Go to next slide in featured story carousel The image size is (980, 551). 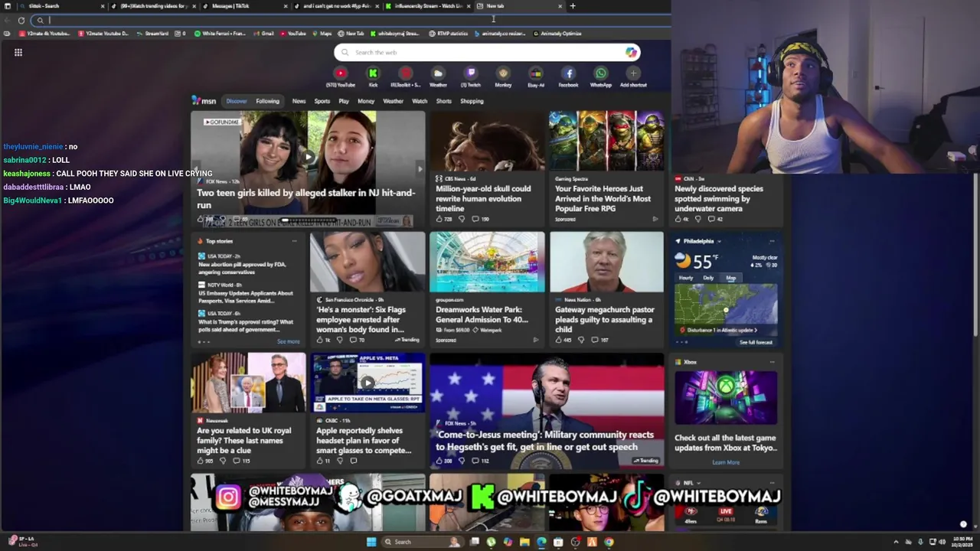coord(419,169)
